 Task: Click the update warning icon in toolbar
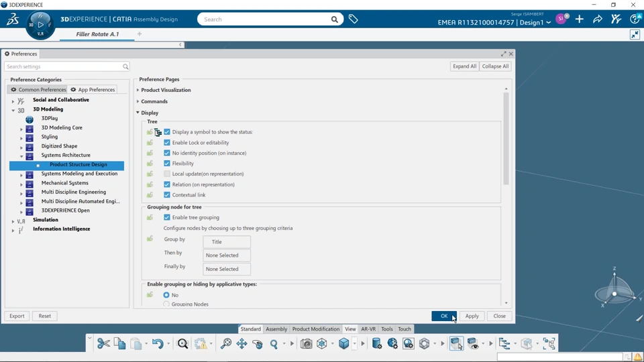pyautogui.click(x=201, y=343)
